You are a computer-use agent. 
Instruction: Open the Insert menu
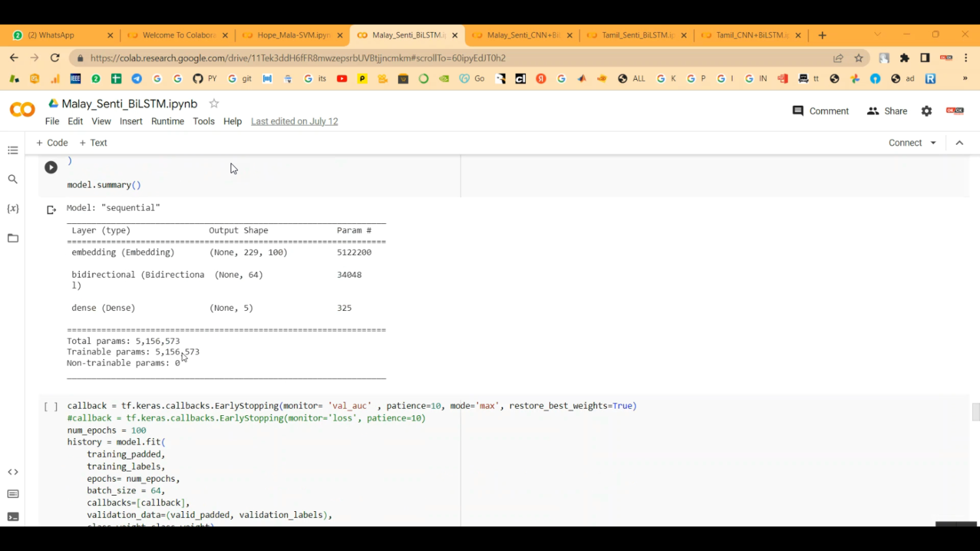(x=131, y=121)
